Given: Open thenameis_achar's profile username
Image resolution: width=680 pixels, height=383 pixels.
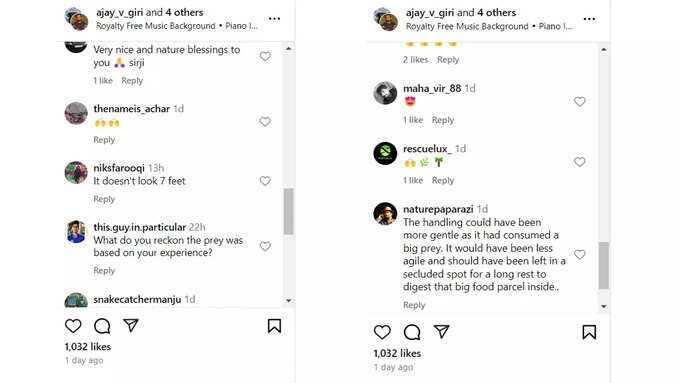Looking at the screenshot, I should [131, 108].
